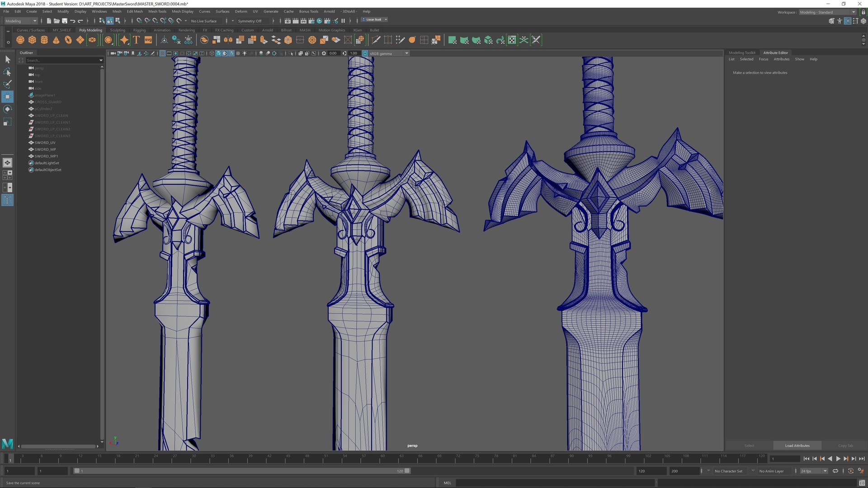Toggle use all lights bulb icon
The image size is (868, 488).
[x=245, y=53]
